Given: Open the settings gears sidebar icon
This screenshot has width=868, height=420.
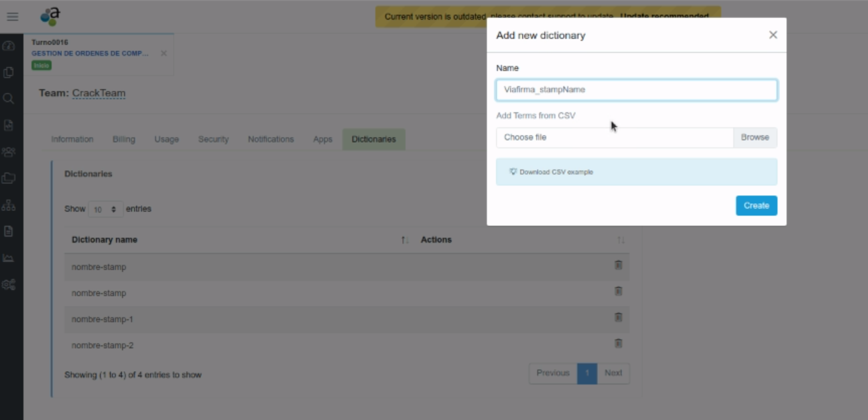Looking at the screenshot, I should coord(9,284).
